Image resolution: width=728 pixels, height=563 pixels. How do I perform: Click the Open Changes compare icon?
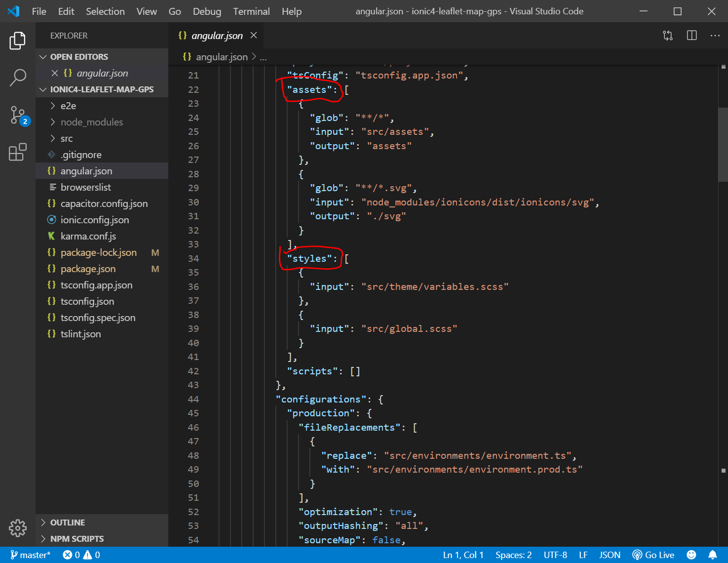tap(668, 36)
